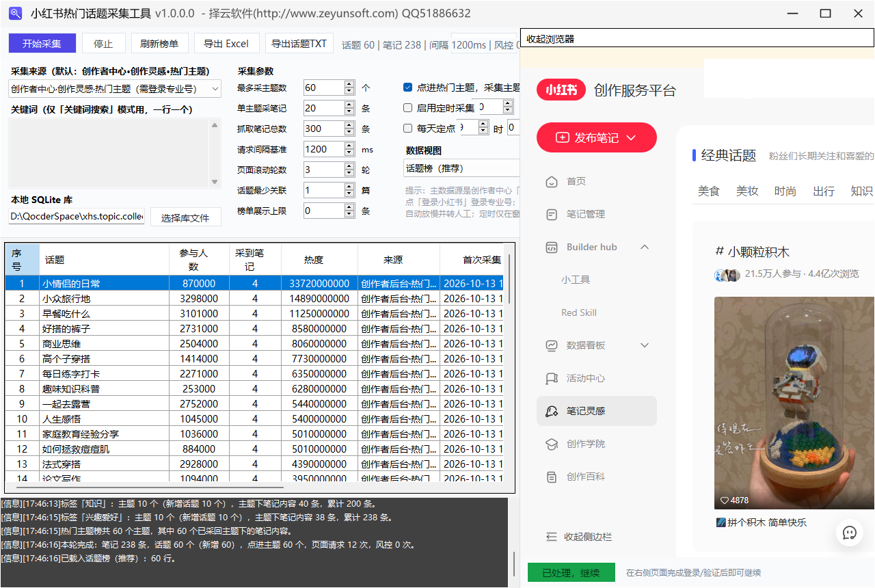Select the 时尚 topic tab

(x=785, y=191)
